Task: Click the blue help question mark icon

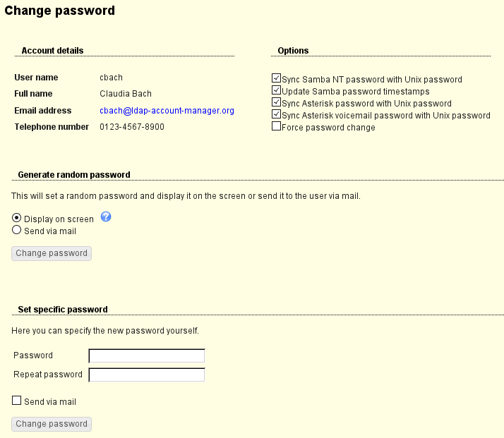Action: click(x=106, y=217)
